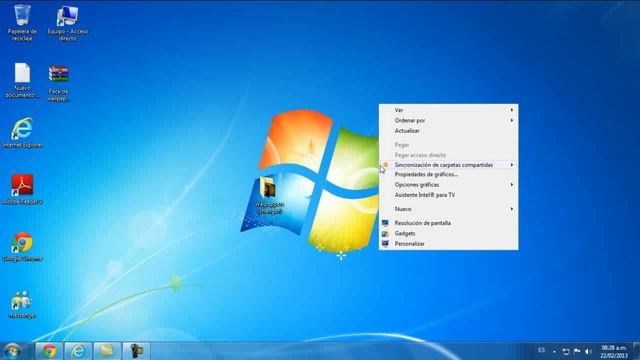Click the Sincronización de carpetas entry icon
Viewport: 640px width, 360px height.
coord(386,164)
